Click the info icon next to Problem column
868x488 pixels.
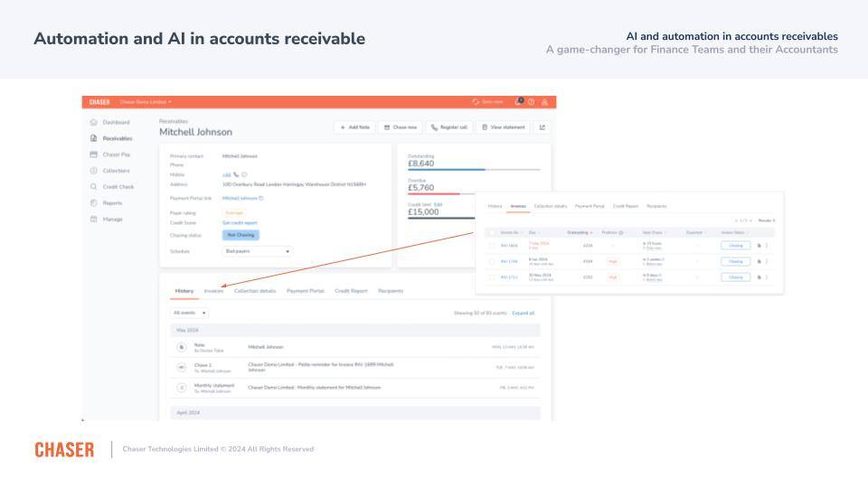coord(621,232)
